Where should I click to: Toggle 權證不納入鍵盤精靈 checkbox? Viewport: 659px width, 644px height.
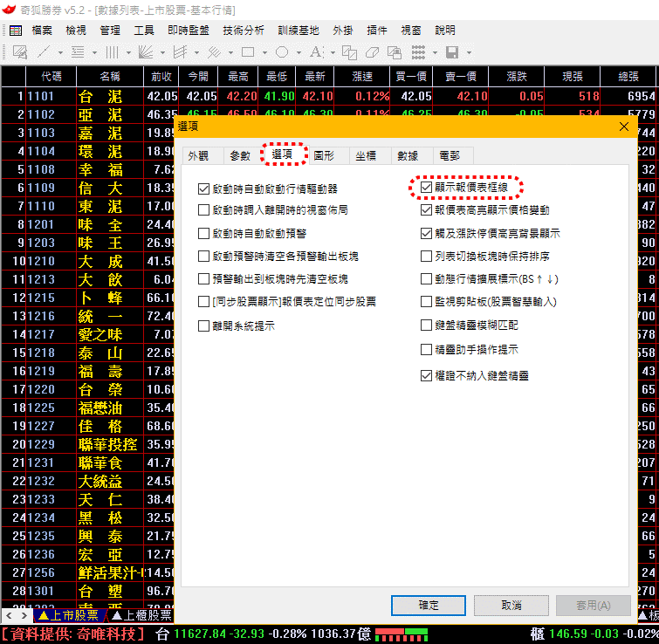coord(426,375)
